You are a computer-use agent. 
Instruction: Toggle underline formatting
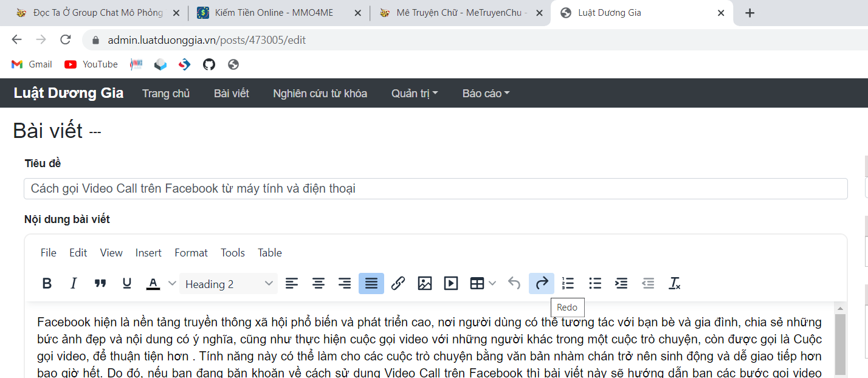(127, 283)
